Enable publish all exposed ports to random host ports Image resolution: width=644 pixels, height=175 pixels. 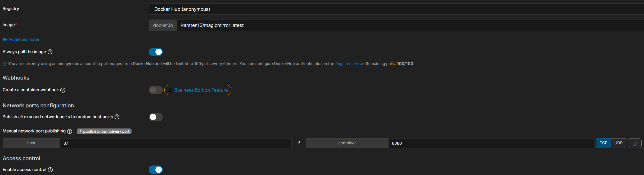pos(156,117)
